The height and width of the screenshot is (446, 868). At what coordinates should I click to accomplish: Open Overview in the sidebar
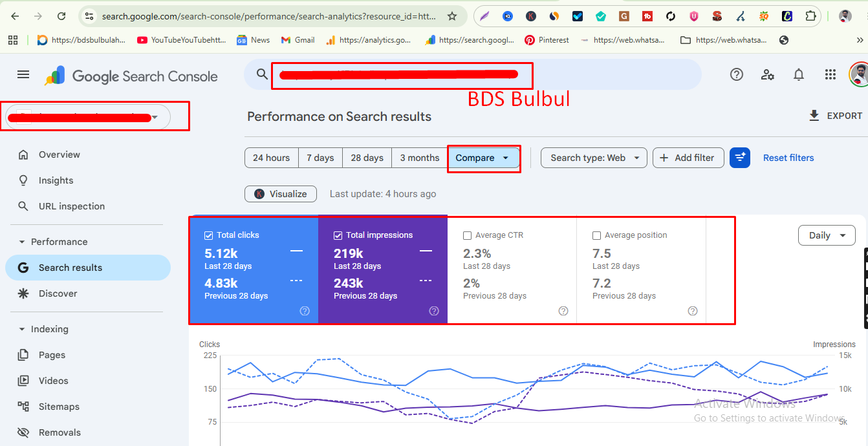point(88,154)
